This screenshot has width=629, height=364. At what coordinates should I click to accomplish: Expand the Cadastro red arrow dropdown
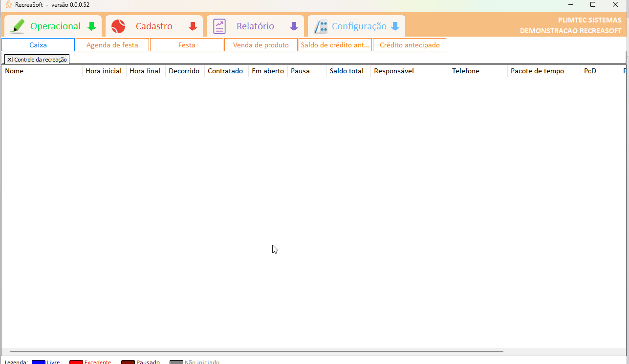[x=193, y=26]
